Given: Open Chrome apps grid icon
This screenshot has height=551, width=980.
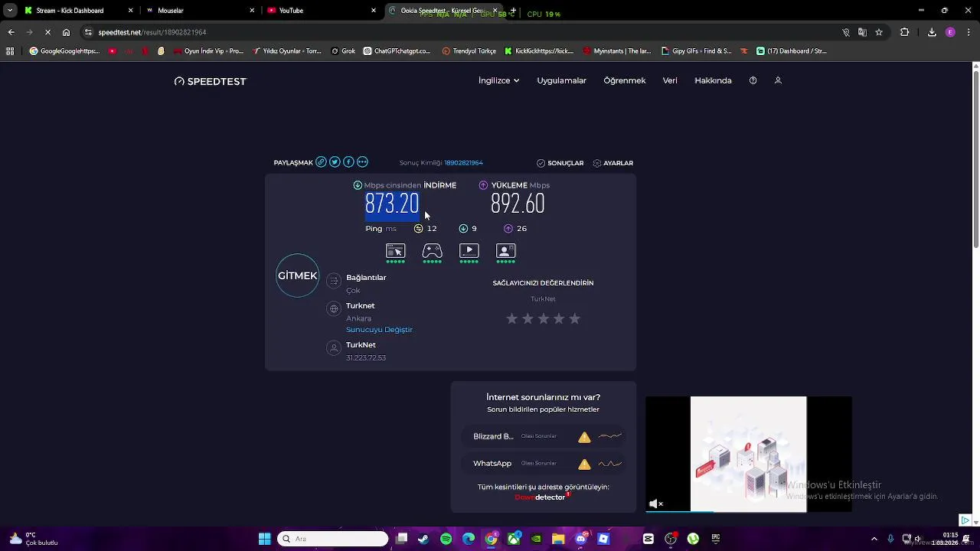Looking at the screenshot, I should click(10, 51).
